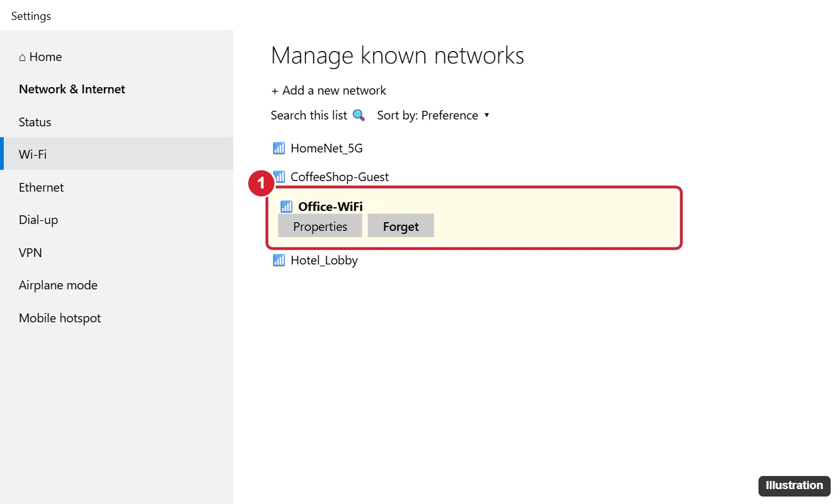Click the Office-WiFi signal icon
Viewport: 840px width, 504px height.
pyautogui.click(x=286, y=207)
